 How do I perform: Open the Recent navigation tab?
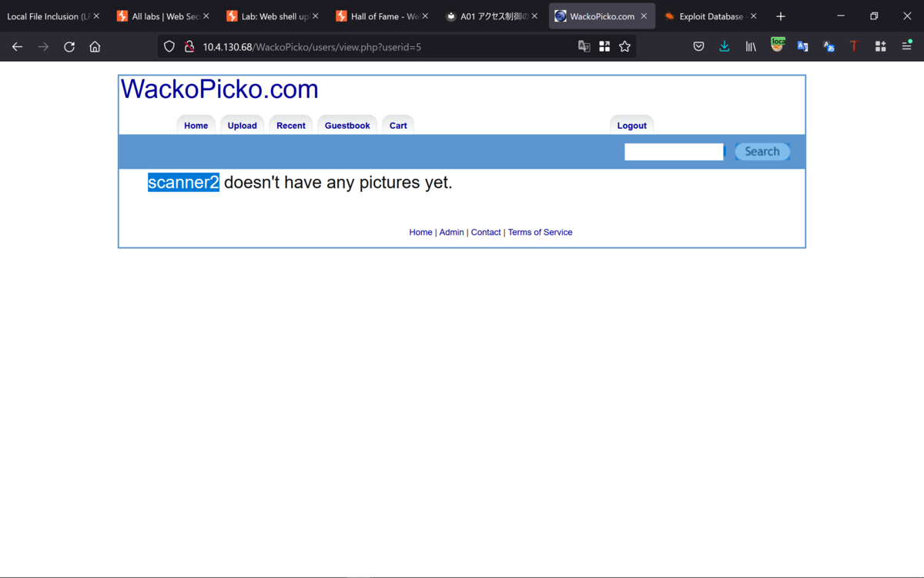tap(291, 126)
